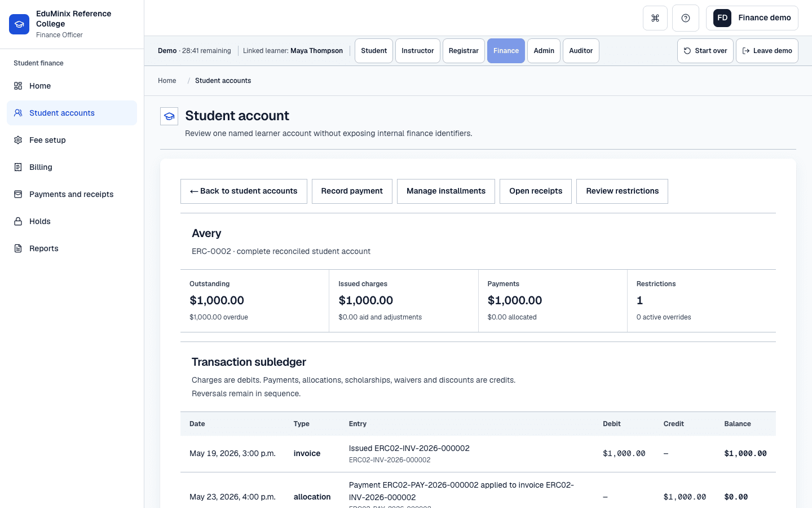Click the Billing document icon

tap(18, 167)
